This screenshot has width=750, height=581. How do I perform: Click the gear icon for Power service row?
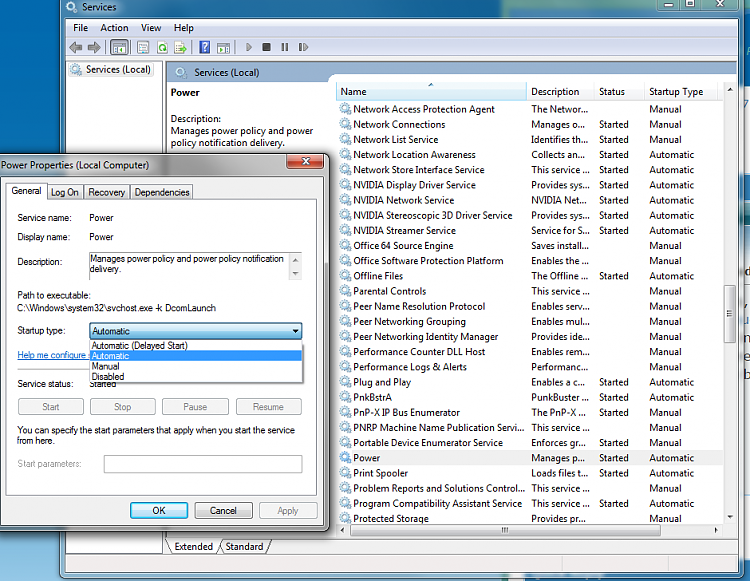(x=345, y=457)
